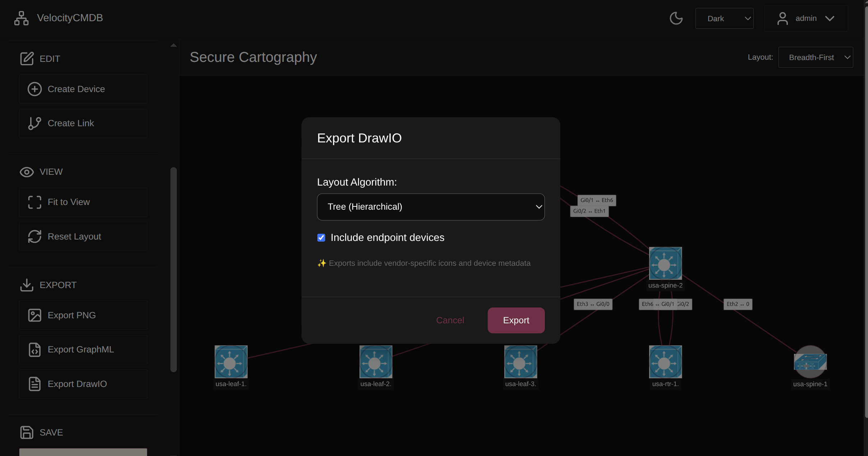The height and width of the screenshot is (456, 868).
Task: Click the Create Link branch icon
Action: pyautogui.click(x=35, y=123)
